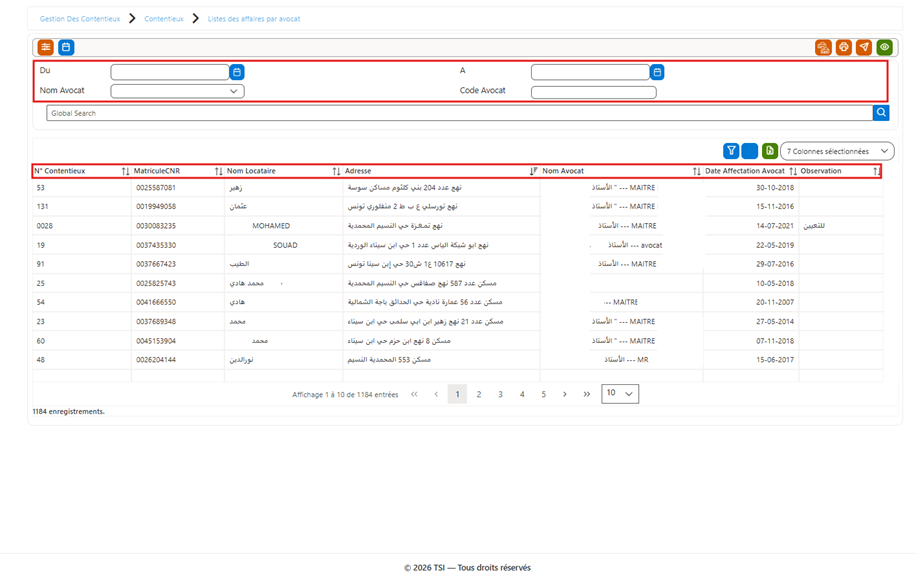Viewport: 916px width, 577px height.
Task: Open the 7 Colonnes sélectionnées dropdown
Action: pyautogui.click(x=837, y=151)
